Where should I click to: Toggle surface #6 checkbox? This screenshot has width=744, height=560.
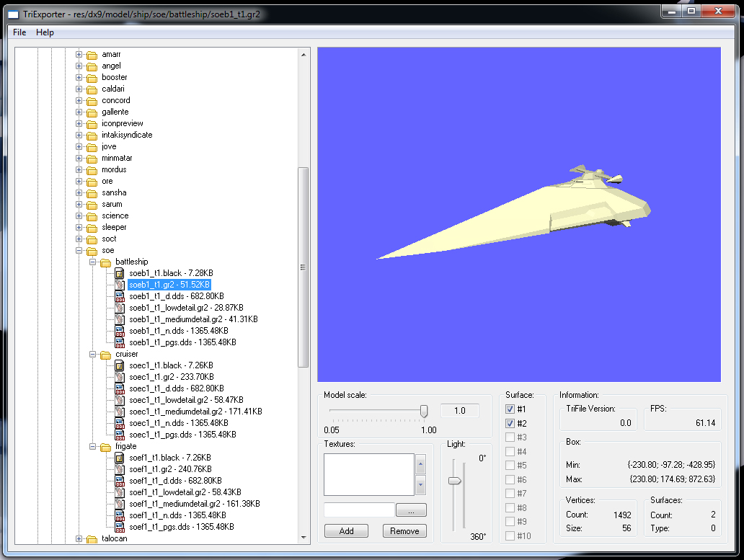[510, 480]
